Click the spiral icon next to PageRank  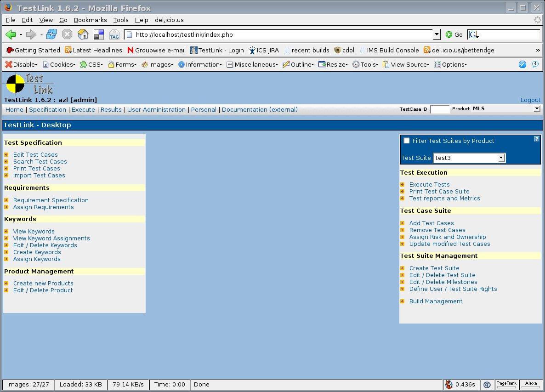click(487, 385)
